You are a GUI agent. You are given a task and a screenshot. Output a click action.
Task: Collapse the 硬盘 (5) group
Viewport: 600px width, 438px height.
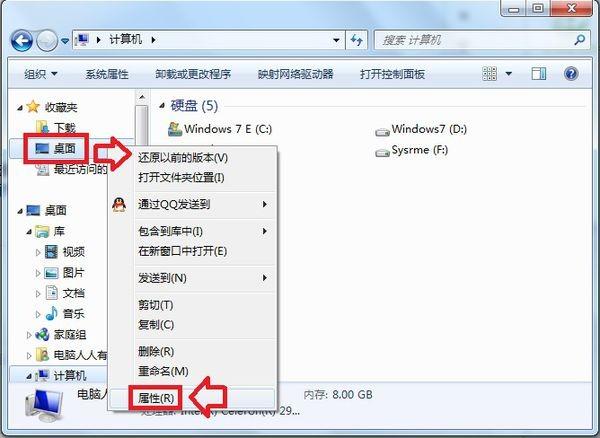162,106
